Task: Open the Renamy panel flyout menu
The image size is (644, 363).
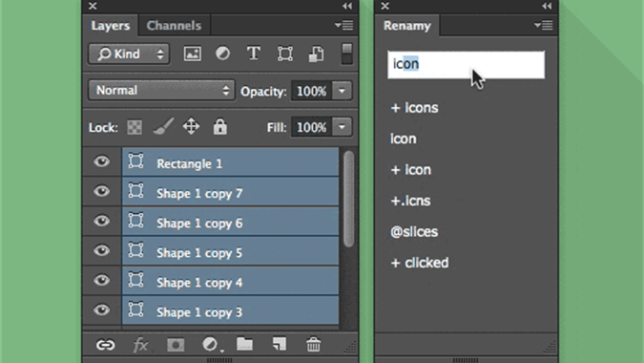Action: click(543, 26)
